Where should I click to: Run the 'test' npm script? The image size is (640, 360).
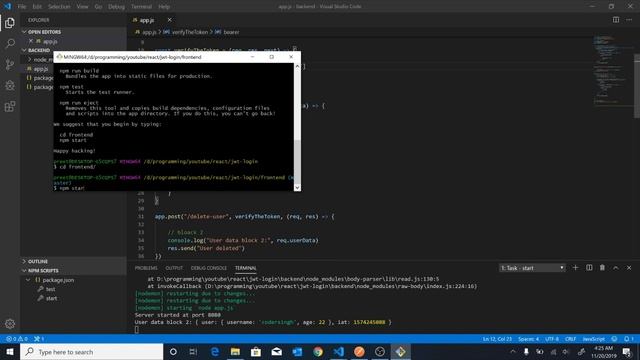51,289
